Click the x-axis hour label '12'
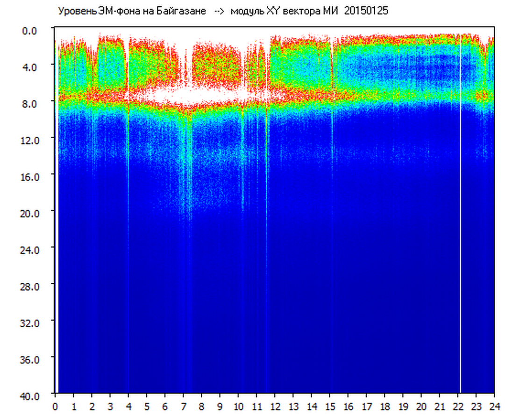 coord(275,406)
